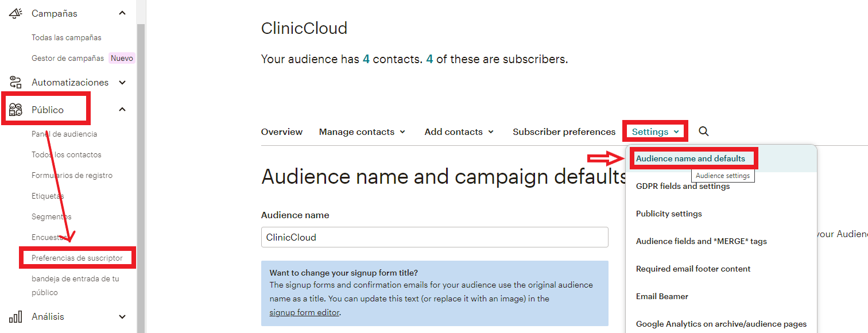Click the search magnifier icon
868x333 pixels.
(703, 131)
